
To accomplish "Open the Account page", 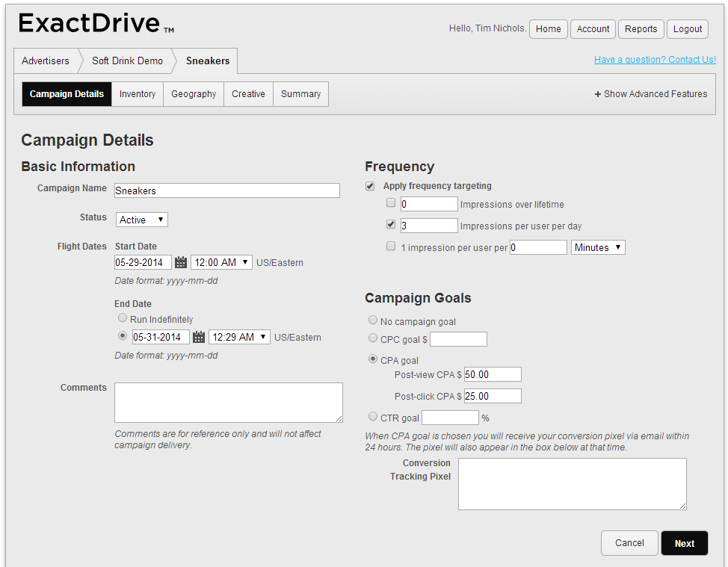I will tap(593, 29).
